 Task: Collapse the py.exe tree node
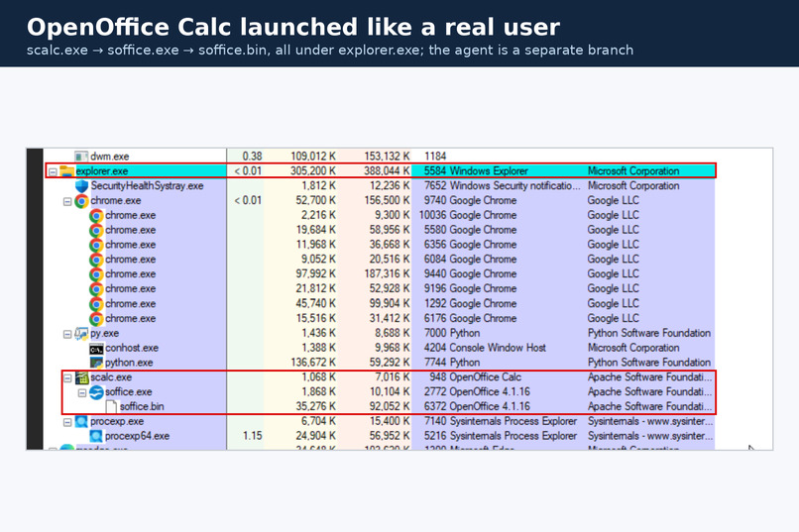(x=67, y=334)
